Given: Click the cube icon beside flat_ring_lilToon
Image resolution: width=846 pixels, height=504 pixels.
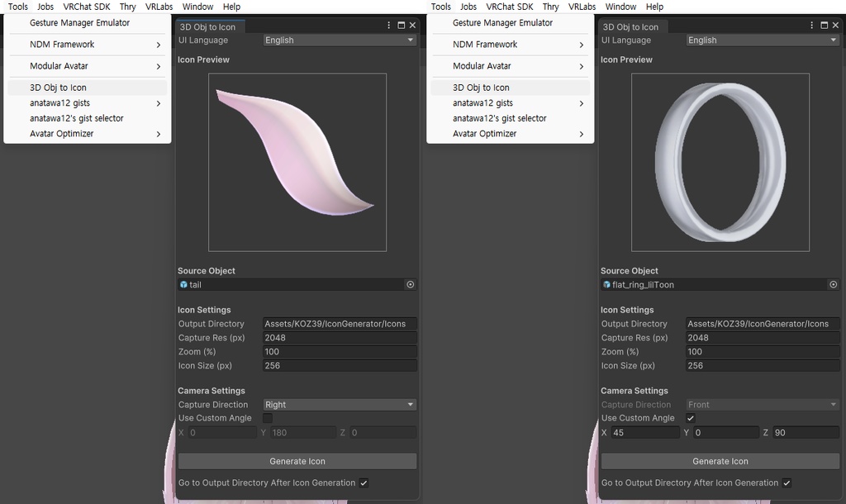Looking at the screenshot, I should [606, 284].
